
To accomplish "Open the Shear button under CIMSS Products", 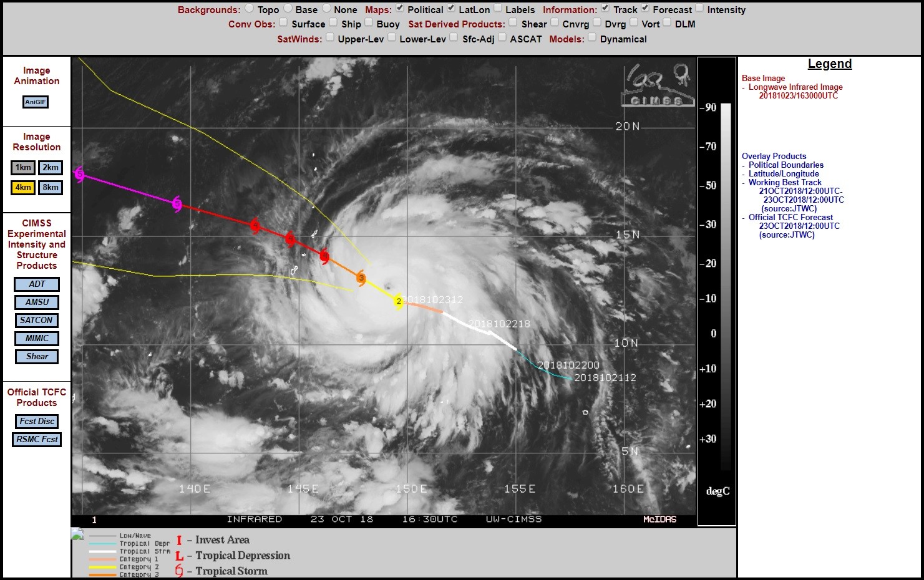I will 37,357.
